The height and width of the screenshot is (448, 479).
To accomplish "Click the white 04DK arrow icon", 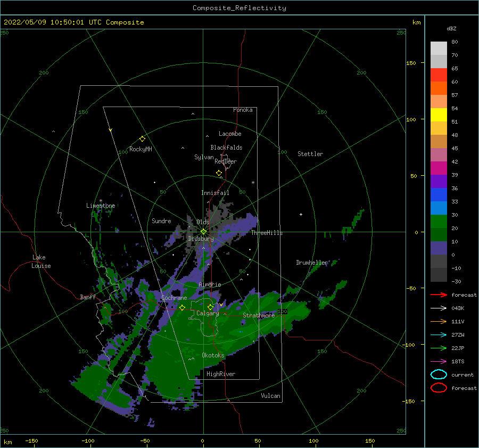I will pos(439,308).
